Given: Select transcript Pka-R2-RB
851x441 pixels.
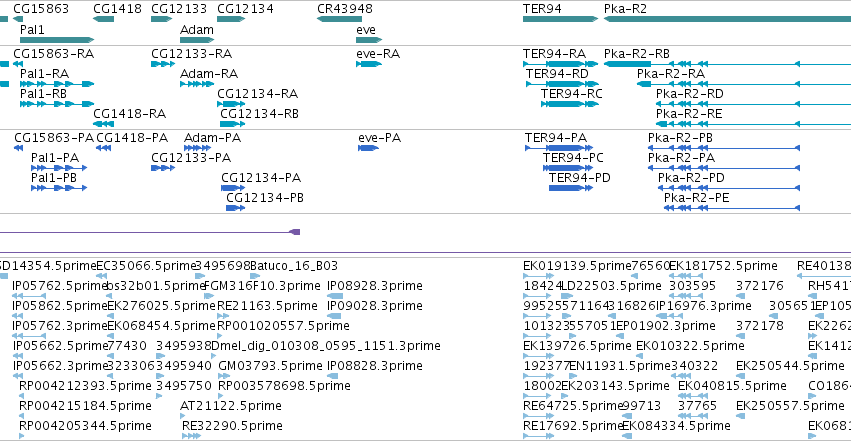Looking at the screenshot, I should click(637, 54).
